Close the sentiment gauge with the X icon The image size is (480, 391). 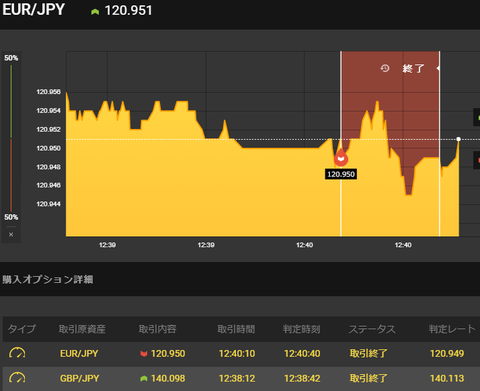click(11, 234)
